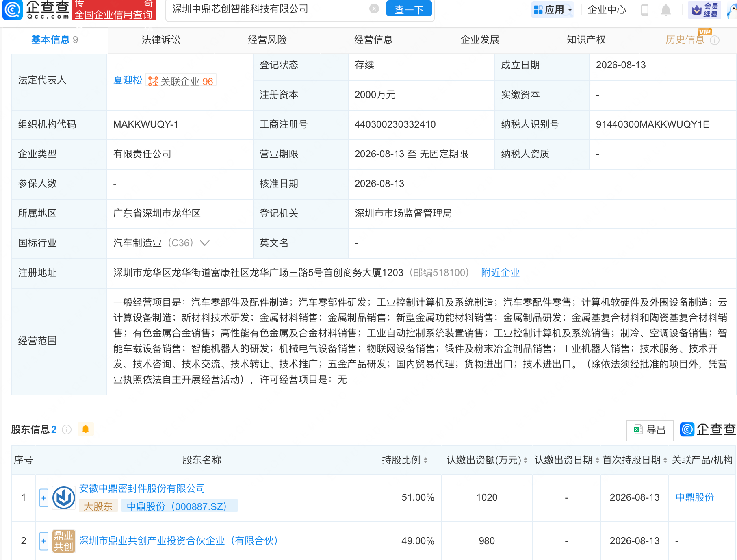The width and height of the screenshot is (737, 560).
Task: Click info icon next to 股东信息
Action: pos(67,430)
